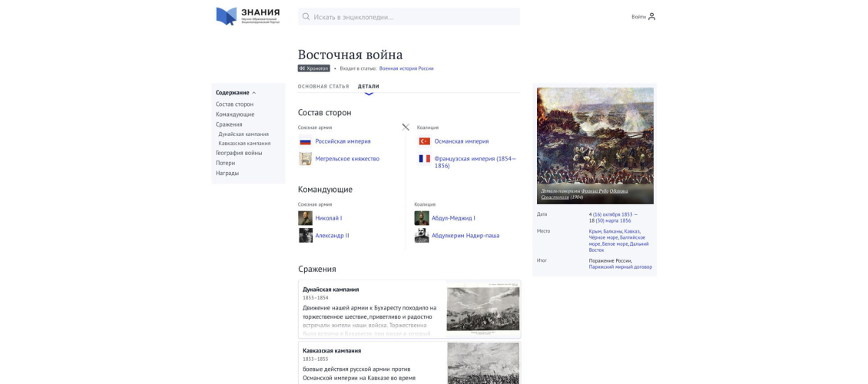Open Александр II link
The height and width of the screenshot is (384, 868).
(x=332, y=235)
